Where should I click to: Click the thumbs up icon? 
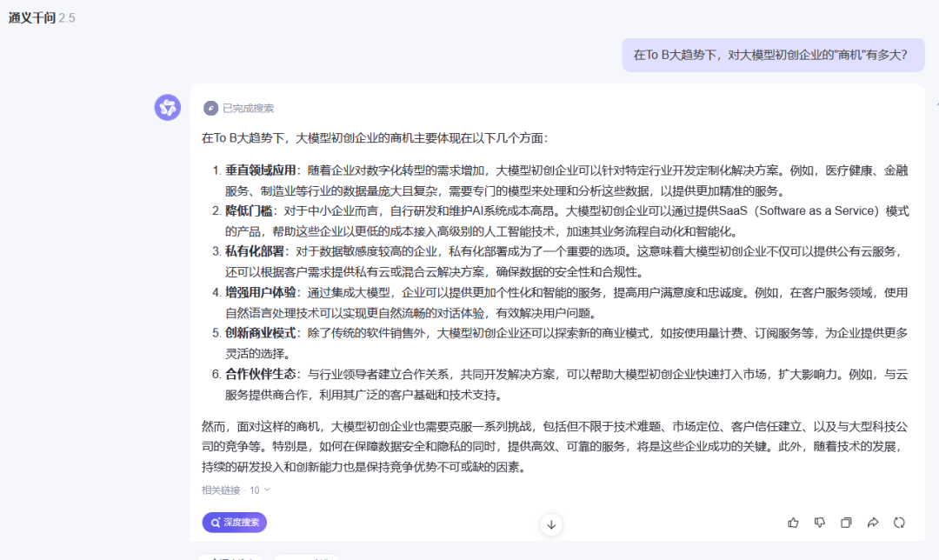point(793,523)
